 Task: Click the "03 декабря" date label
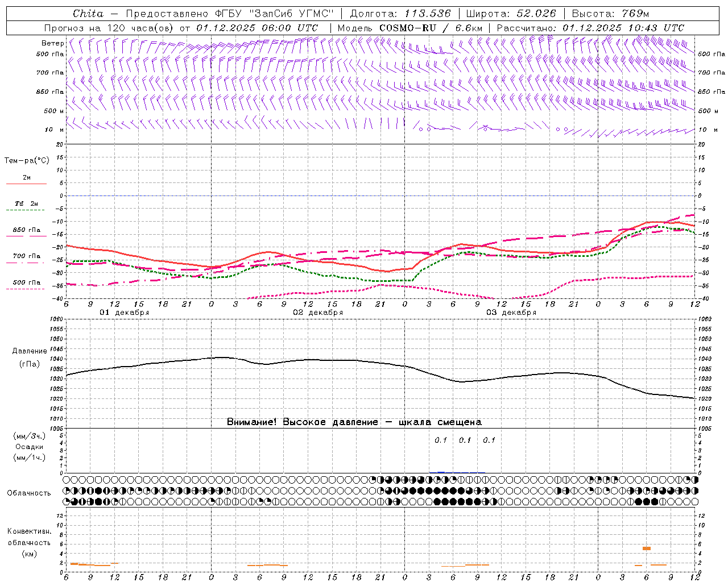pyautogui.click(x=511, y=313)
